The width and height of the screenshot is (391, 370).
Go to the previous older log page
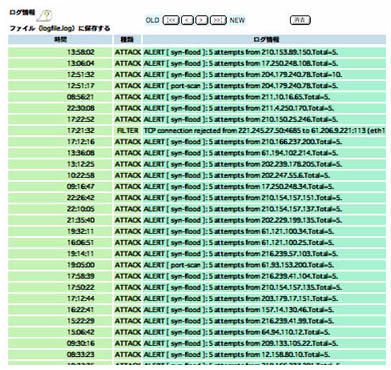pyautogui.click(x=187, y=20)
